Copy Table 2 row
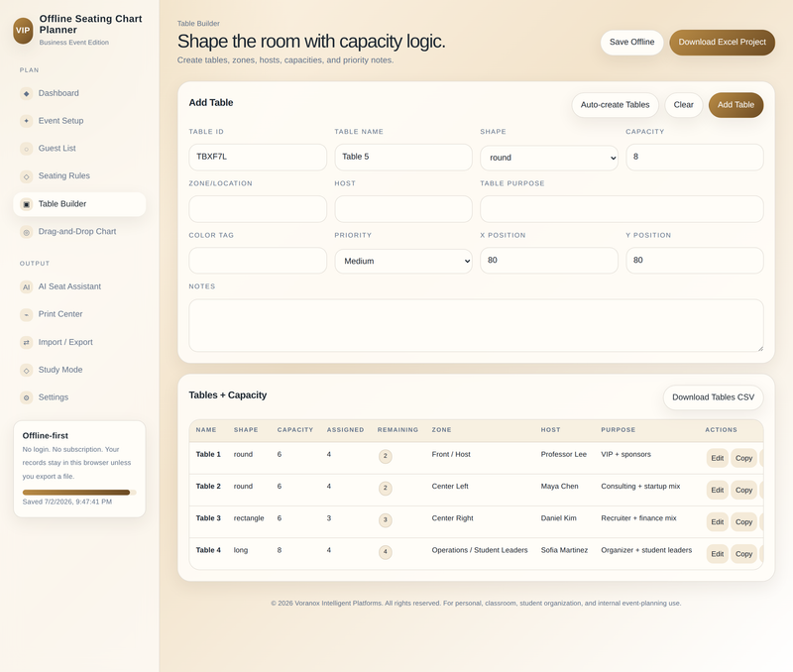Screen dimensions: 793x672 tap(743, 490)
